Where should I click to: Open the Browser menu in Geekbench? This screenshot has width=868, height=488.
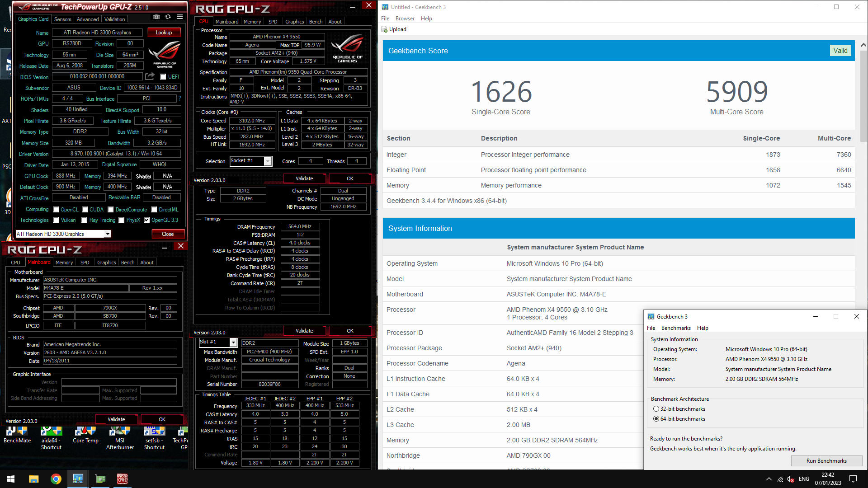[x=405, y=19]
